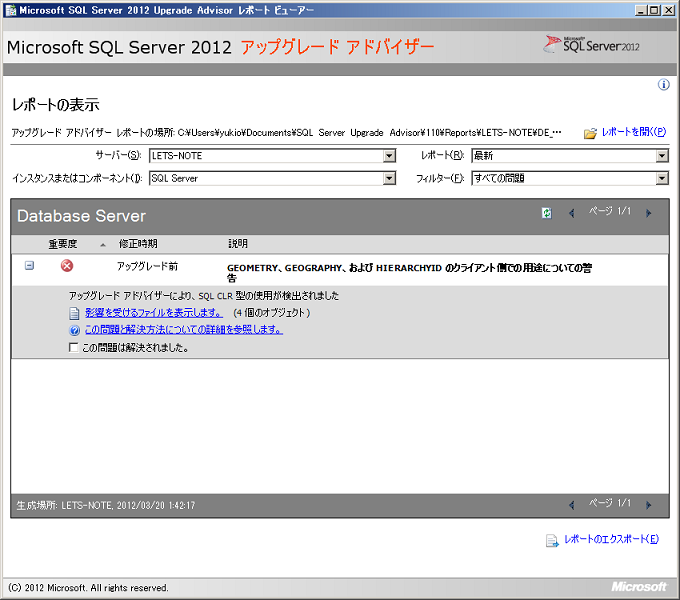Go to previous page in header pager
The image size is (680, 600).
pos(572,213)
